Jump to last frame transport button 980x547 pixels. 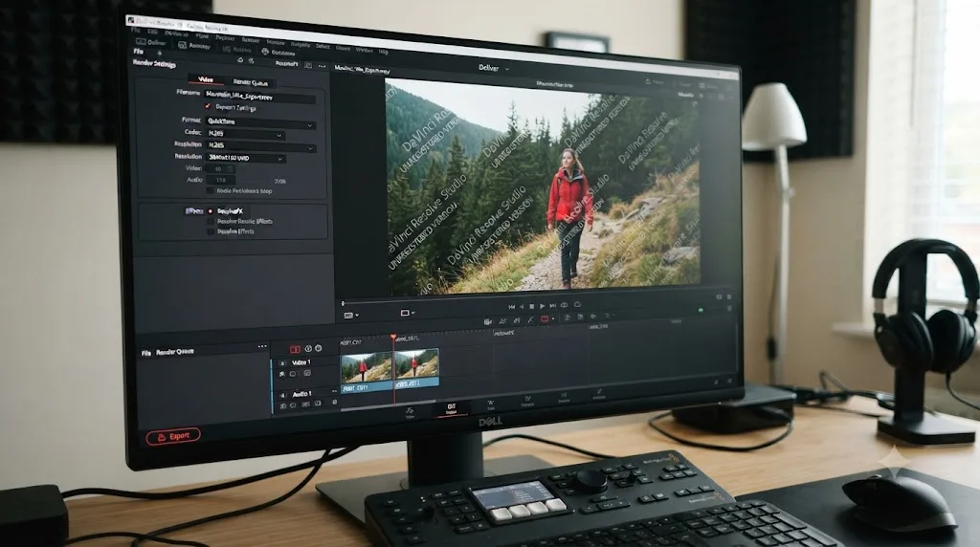[x=552, y=306]
